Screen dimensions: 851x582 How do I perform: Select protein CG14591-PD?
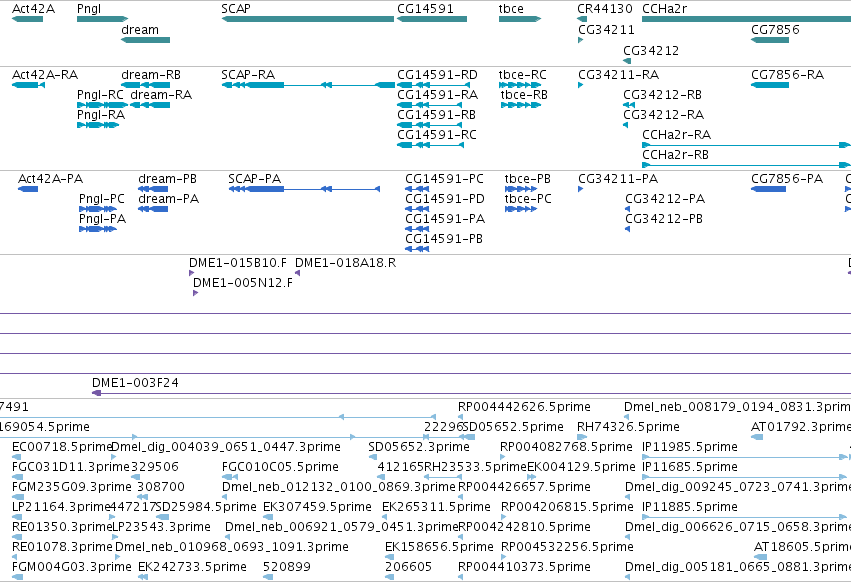click(417, 209)
